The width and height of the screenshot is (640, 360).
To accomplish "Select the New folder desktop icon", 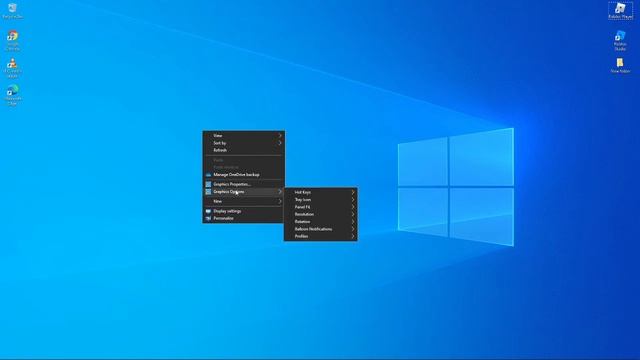I will [x=620, y=65].
